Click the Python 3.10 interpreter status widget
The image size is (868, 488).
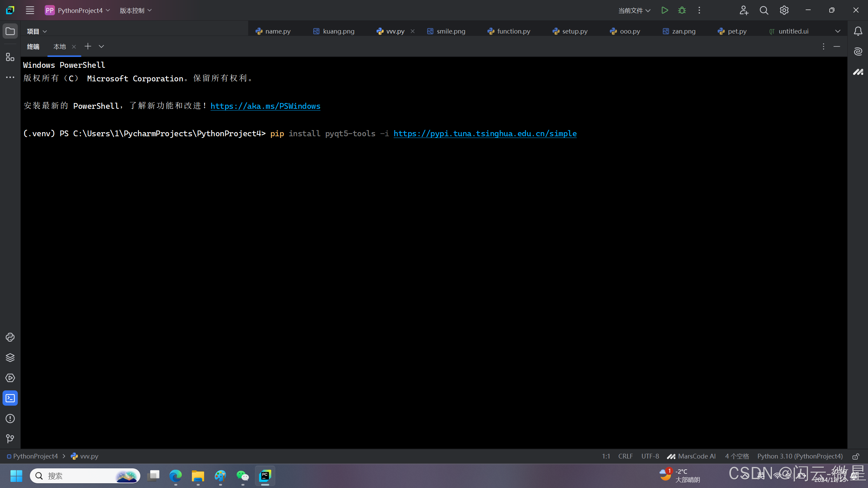pos(800,456)
